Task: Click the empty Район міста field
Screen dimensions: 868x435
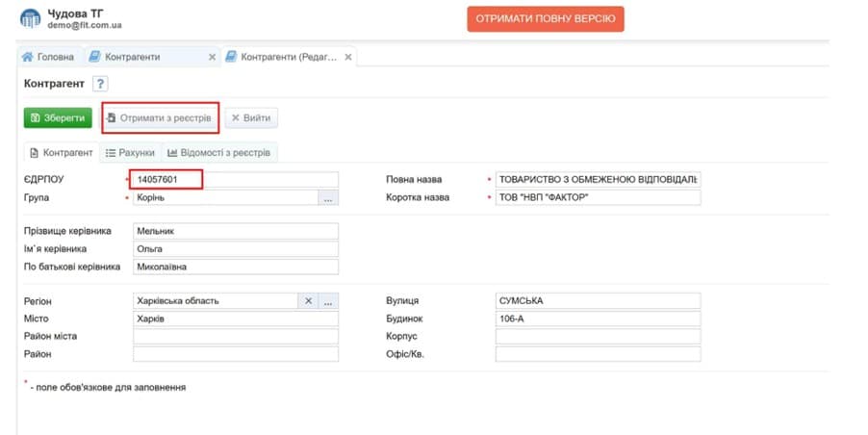Action: click(235, 337)
